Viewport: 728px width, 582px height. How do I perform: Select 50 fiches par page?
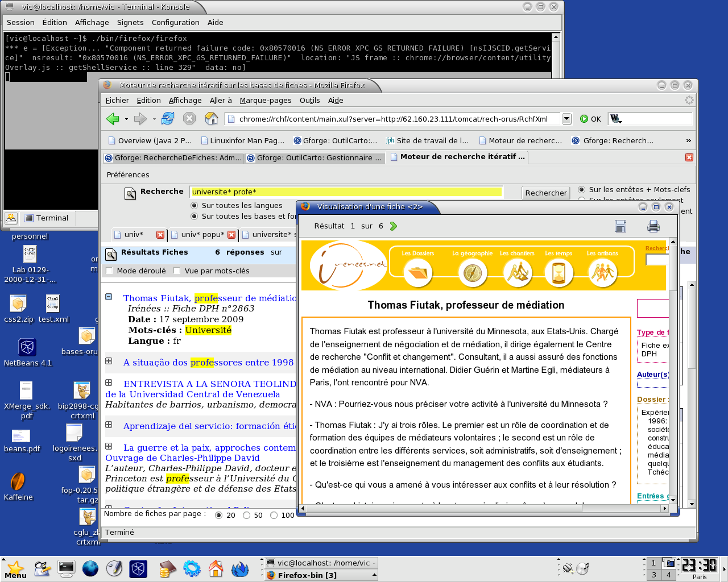pos(246,516)
